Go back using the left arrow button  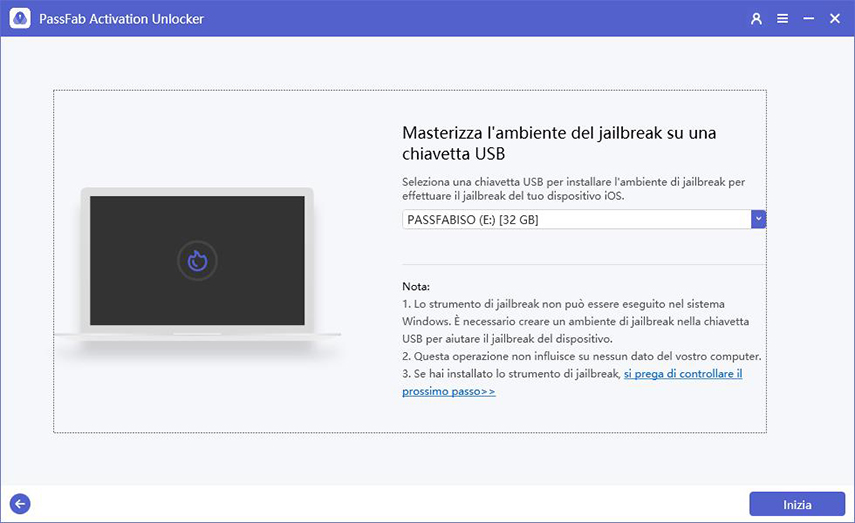coord(20,504)
